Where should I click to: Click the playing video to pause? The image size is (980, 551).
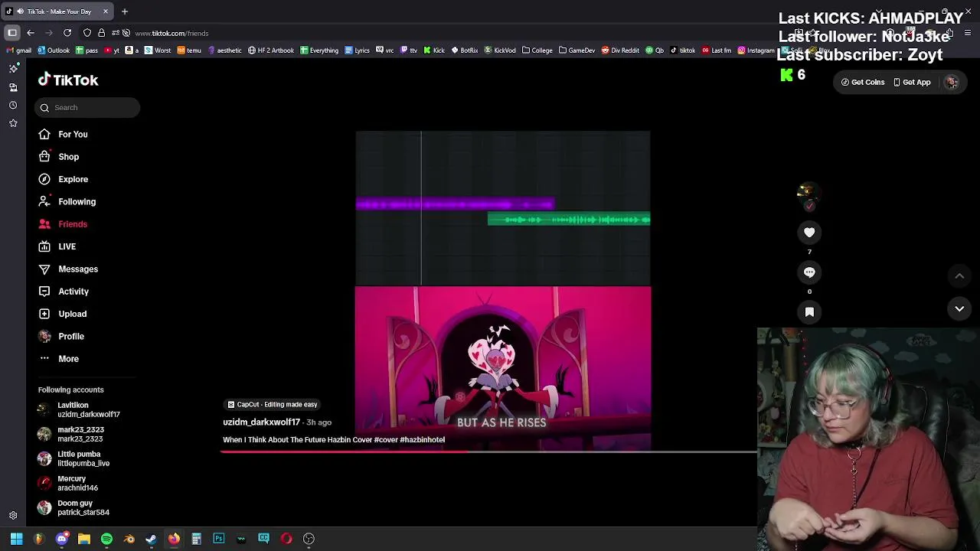click(503, 291)
